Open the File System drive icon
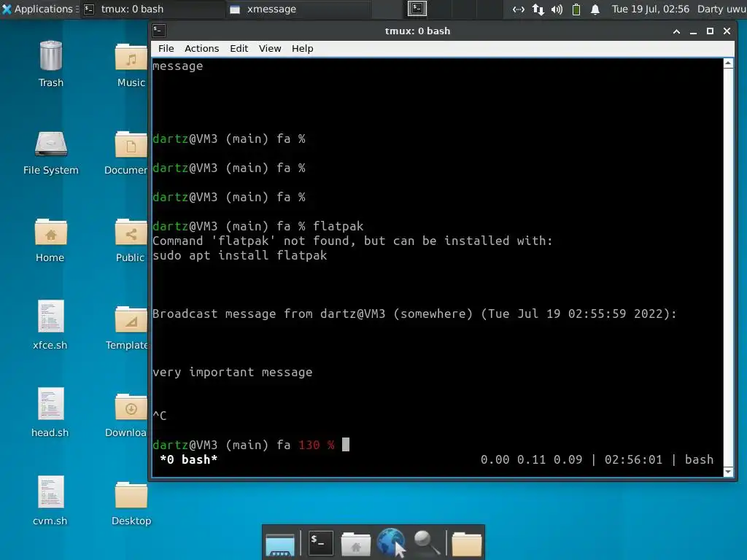Screen dimensions: 747x560 [51, 144]
